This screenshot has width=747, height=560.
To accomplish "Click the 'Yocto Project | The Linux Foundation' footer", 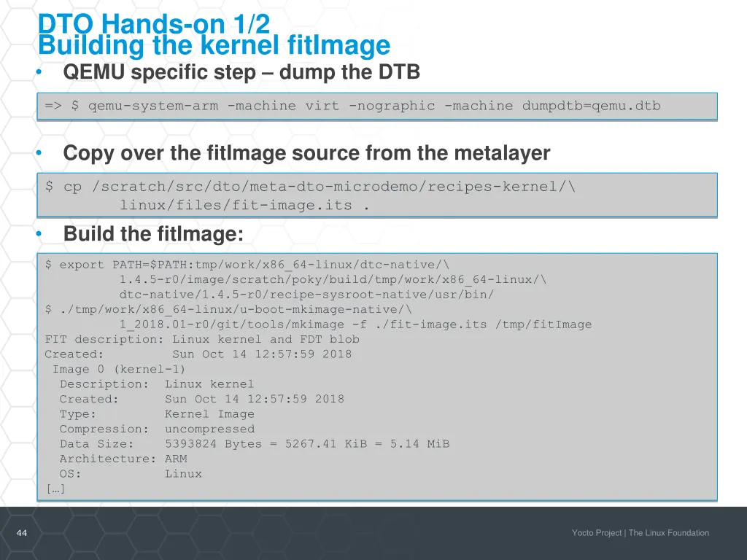I will click(640, 533).
